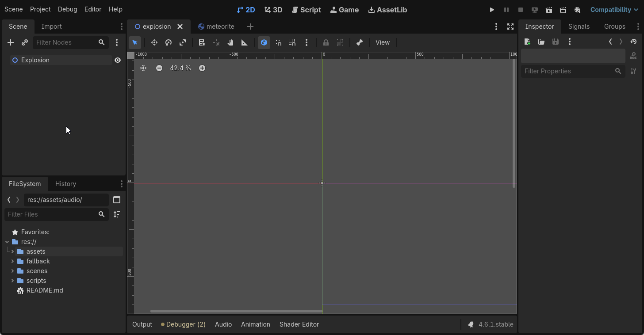The height and width of the screenshot is (335, 644).
Task: Collapse the res:// root folder
Action: point(7,242)
